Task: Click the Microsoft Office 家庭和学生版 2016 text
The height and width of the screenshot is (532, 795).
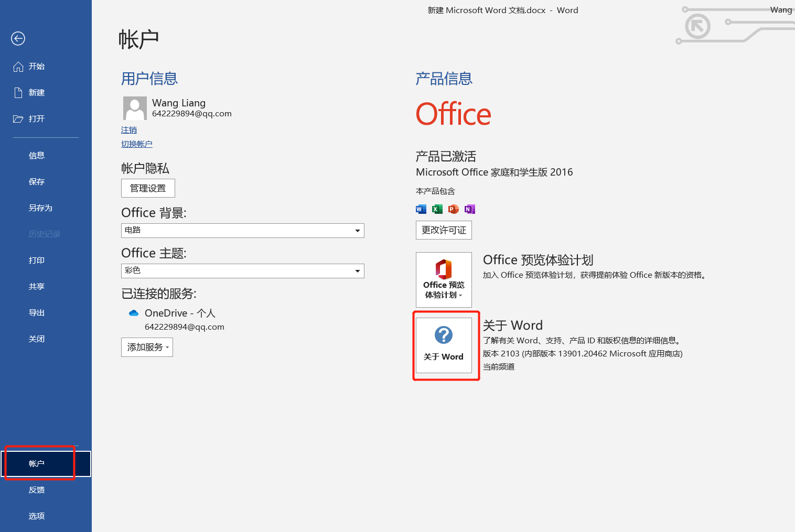Action: pyautogui.click(x=495, y=172)
